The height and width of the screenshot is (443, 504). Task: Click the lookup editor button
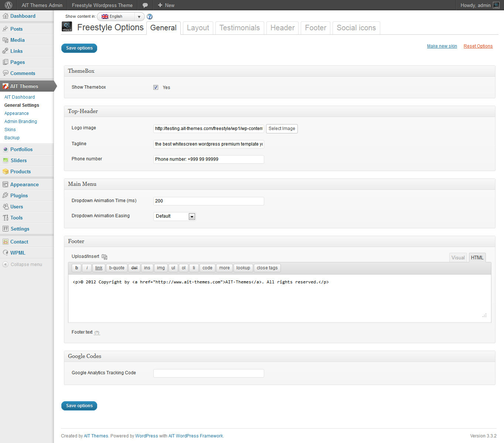[x=243, y=268]
